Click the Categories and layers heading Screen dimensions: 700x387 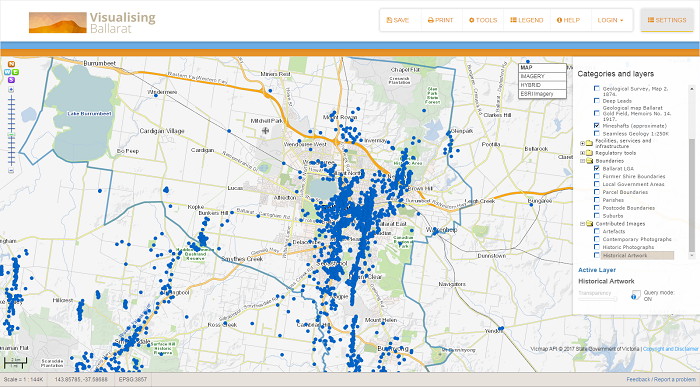(616, 74)
